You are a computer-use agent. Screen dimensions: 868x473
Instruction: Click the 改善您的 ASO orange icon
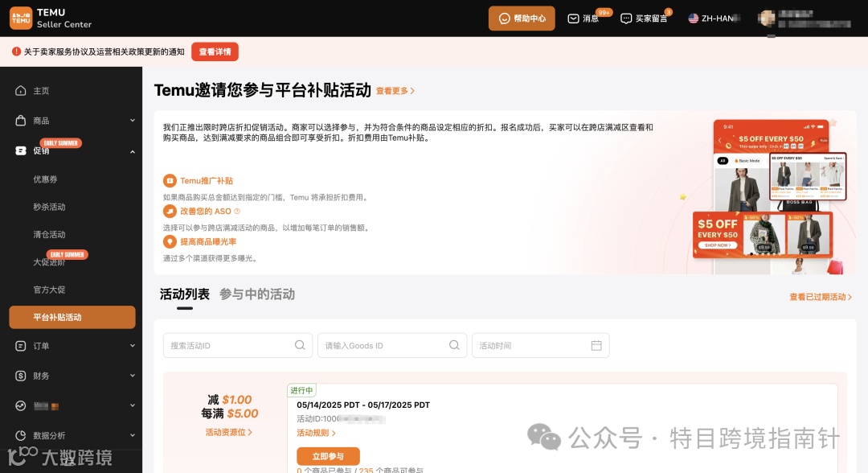170,211
